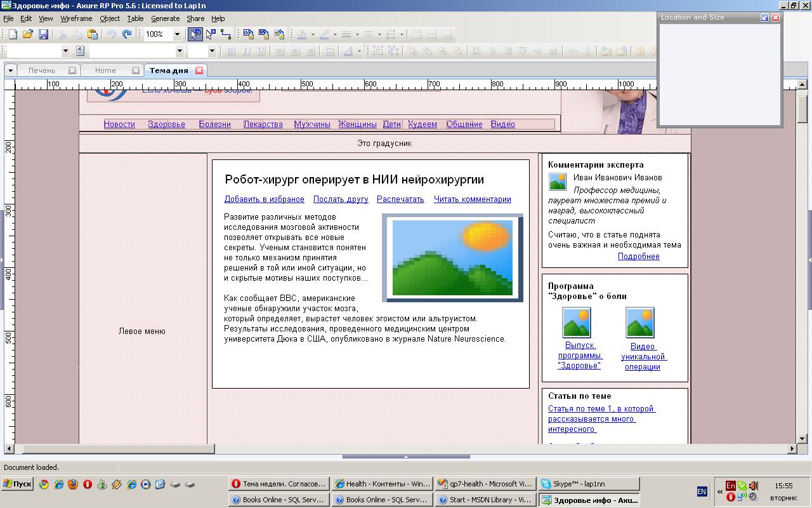Toggle Connector mode on
The width and height of the screenshot is (812, 508).
(226, 34)
